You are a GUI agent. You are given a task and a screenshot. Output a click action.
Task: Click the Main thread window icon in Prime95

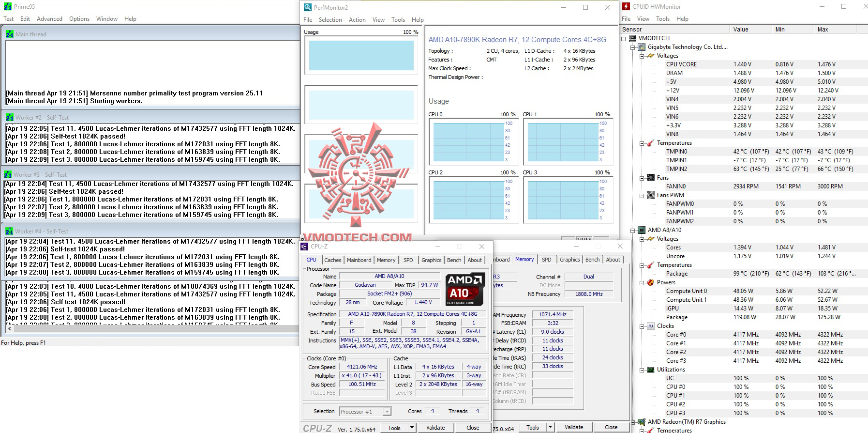(9, 34)
